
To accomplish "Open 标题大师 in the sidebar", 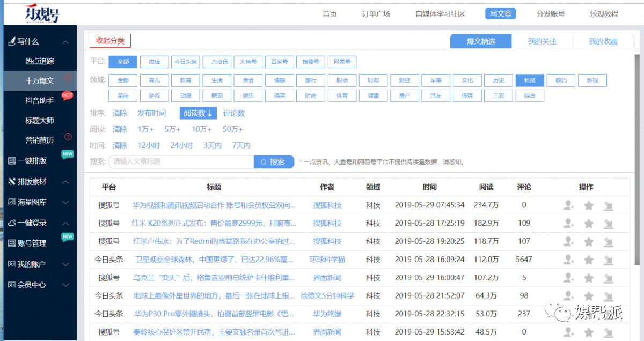I will pyautogui.click(x=40, y=120).
